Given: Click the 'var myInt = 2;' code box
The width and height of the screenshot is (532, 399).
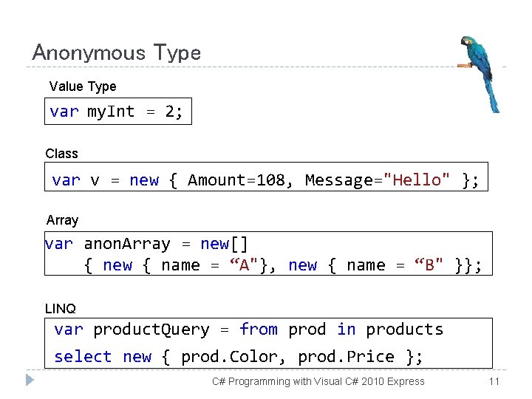Looking at the screenshot, I should point(118,112).
